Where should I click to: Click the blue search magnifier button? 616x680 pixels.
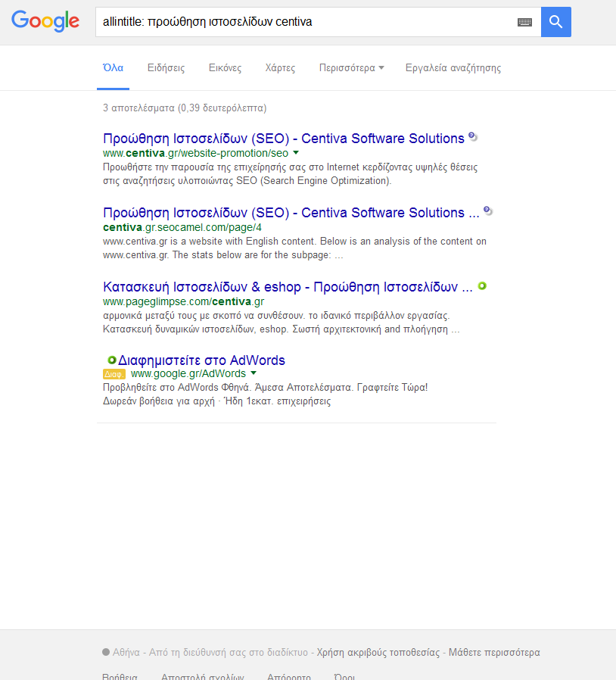point(555,22)
